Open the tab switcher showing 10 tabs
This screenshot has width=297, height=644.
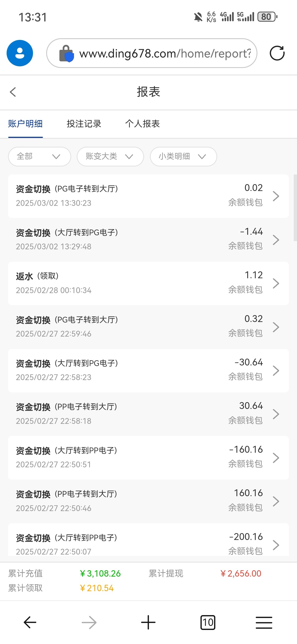(x=208, y=622)
